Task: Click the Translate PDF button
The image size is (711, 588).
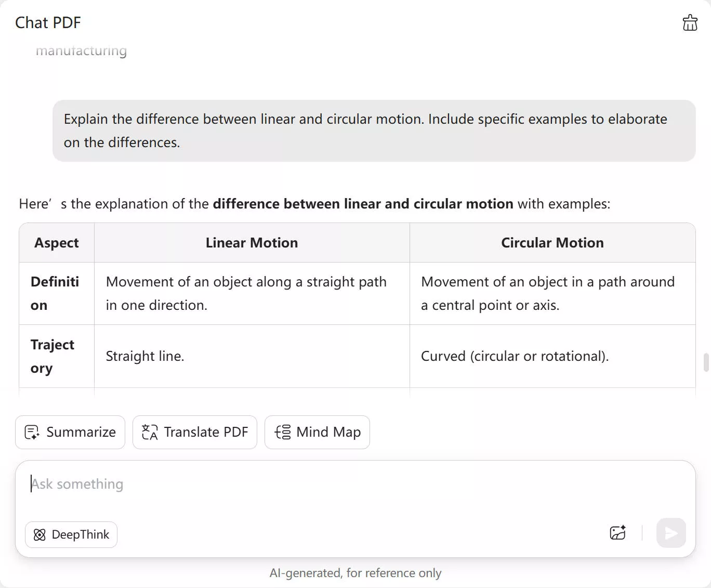Action: (195, 432)
